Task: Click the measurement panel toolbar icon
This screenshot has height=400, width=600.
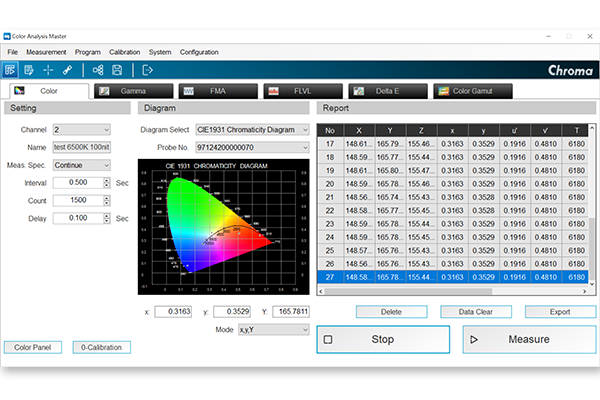Action: tap(10, 70)
